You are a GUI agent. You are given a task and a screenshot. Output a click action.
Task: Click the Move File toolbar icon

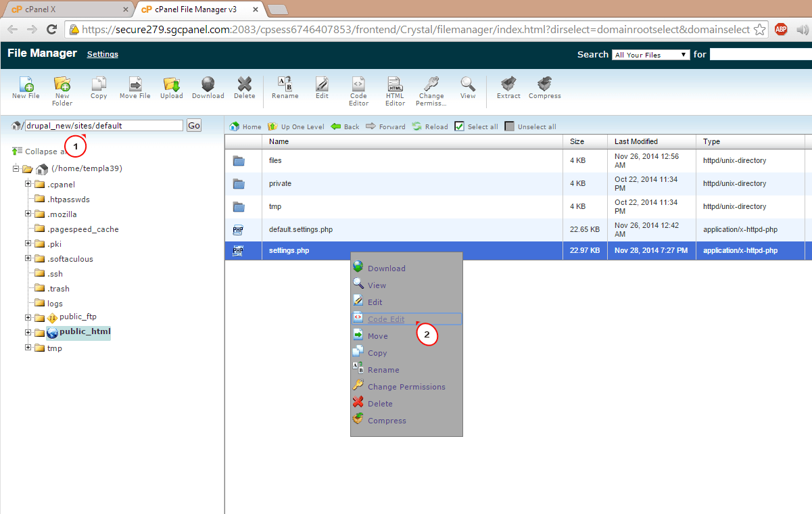pos(135,84)
